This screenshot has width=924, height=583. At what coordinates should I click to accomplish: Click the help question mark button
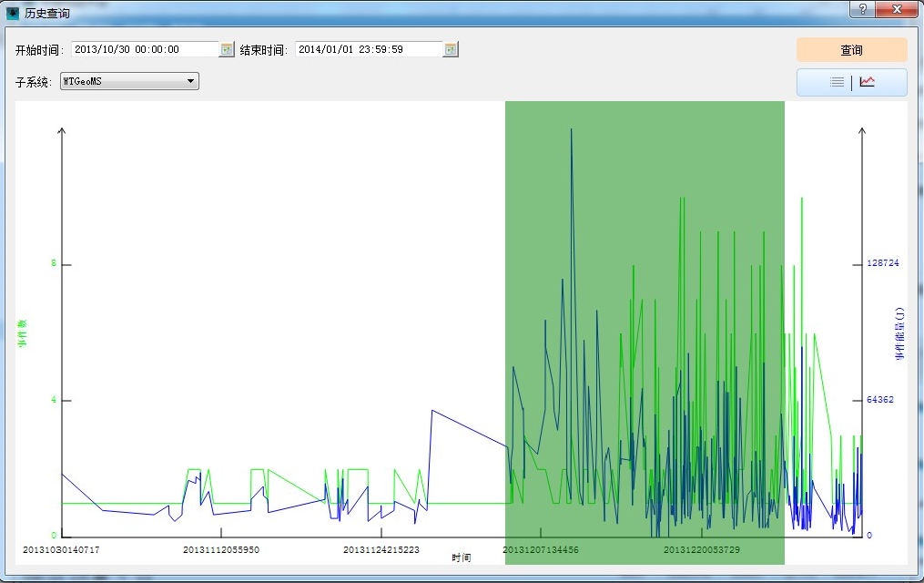[861, 9]
